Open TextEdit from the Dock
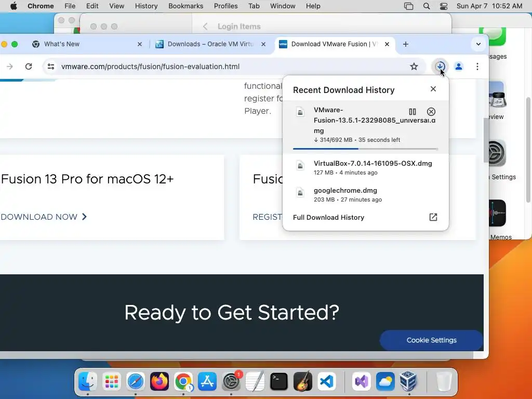The image size is (532, 399). pos(255,381)
